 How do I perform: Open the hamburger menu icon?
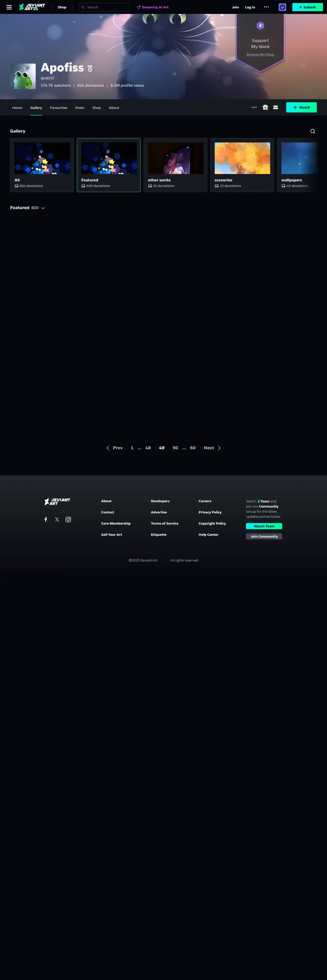pyautogui.click(x=9, y=7)
